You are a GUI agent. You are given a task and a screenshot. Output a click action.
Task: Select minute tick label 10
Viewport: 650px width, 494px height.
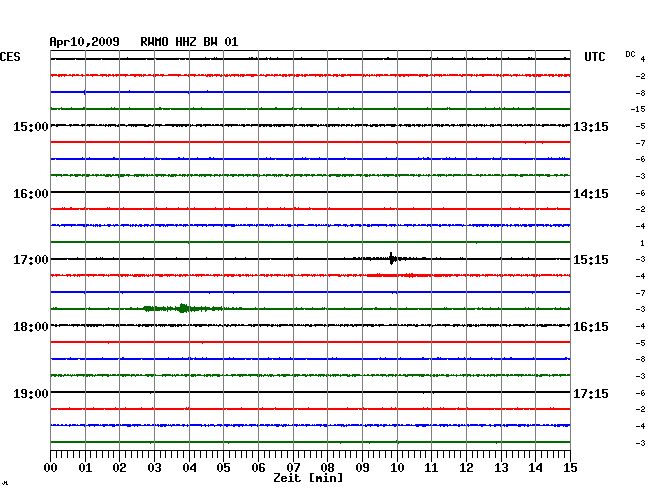[x=397, y=468]
